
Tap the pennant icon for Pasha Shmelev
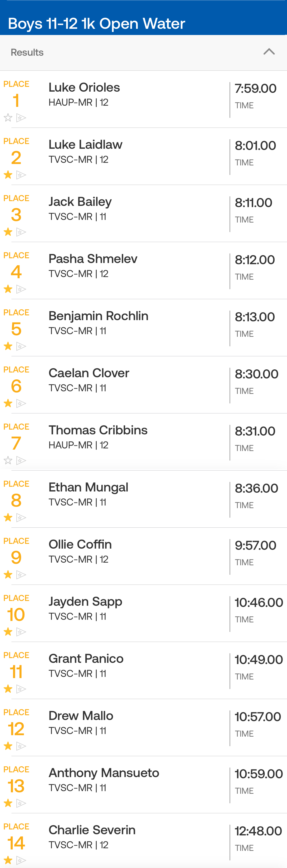(21, 289)
